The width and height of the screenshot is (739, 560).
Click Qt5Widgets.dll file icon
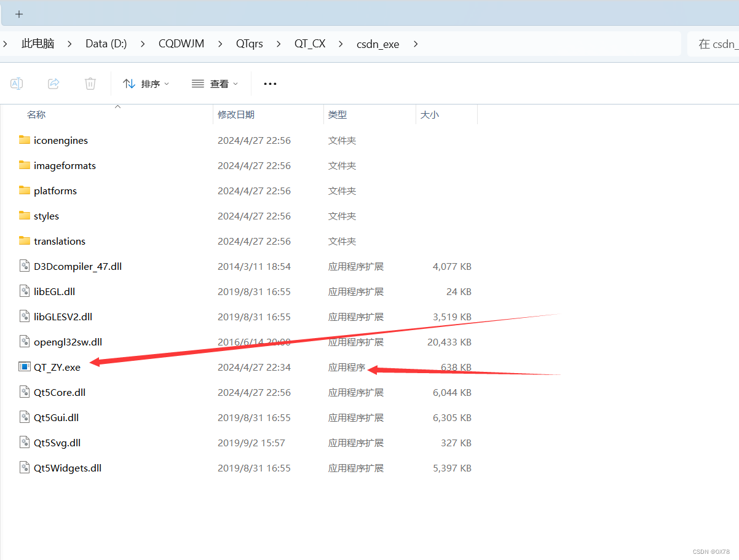point(25,468)
